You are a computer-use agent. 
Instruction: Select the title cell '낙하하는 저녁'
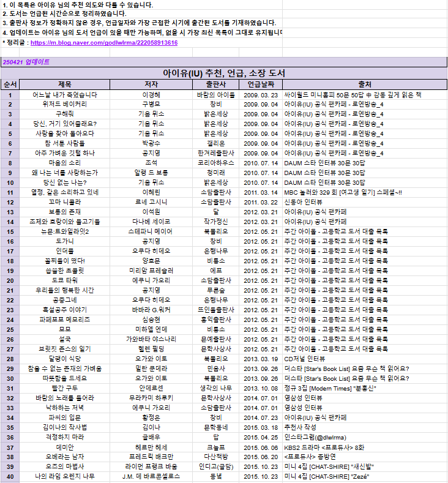(x=65, y=408)
